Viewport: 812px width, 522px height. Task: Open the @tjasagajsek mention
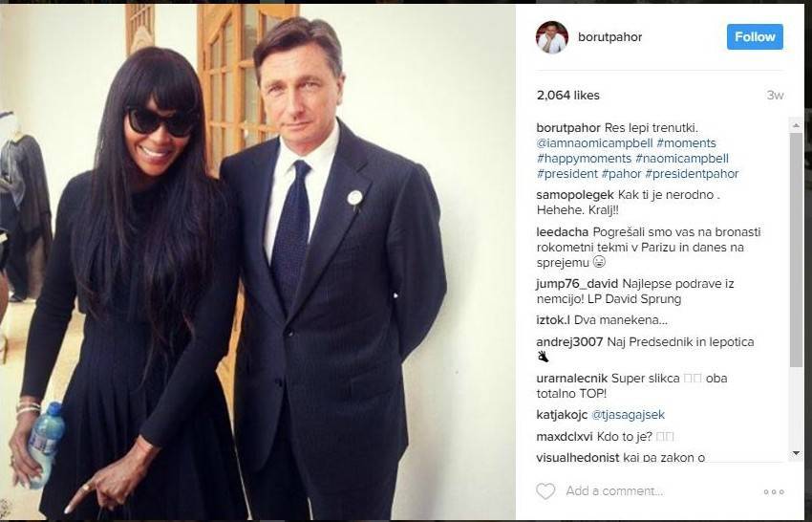628,415
